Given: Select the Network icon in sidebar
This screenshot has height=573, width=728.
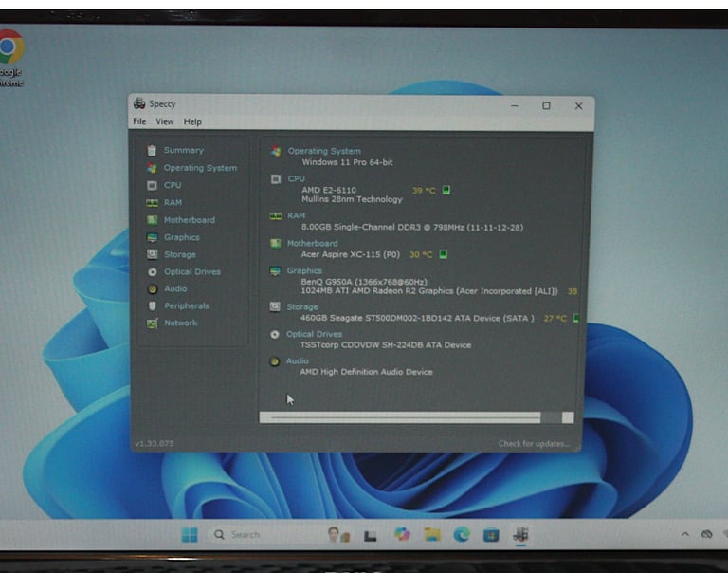Looking at the screenshot, I should click(152, 323).
